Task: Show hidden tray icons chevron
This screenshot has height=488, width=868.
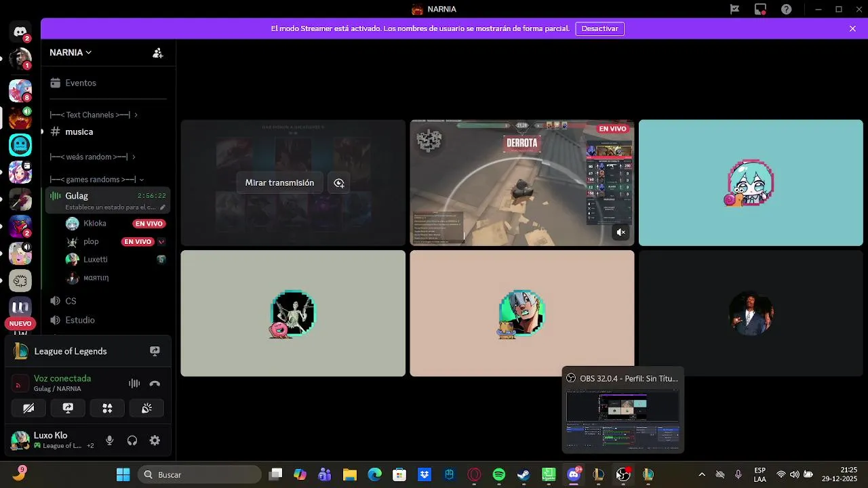Action: coord(702,474)
